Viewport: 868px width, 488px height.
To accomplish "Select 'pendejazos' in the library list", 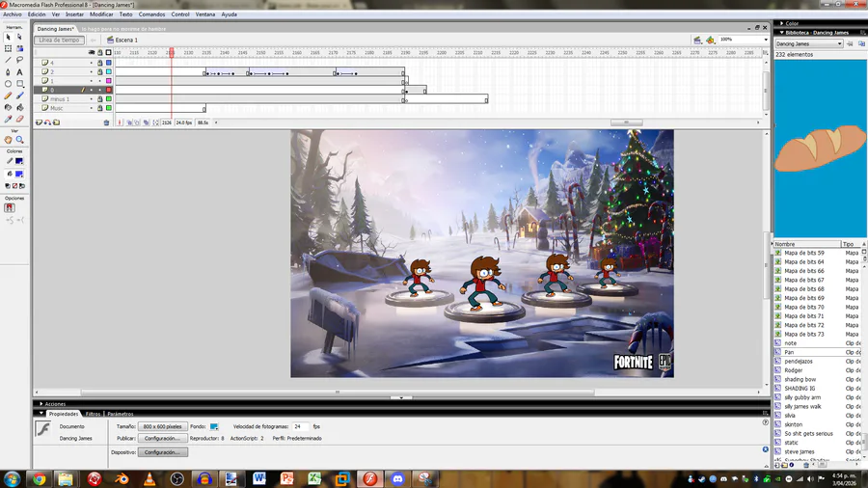I will 799,362.
